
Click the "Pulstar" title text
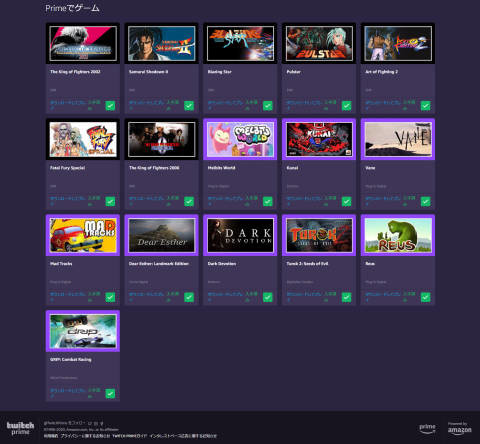[x=293, y=72]
